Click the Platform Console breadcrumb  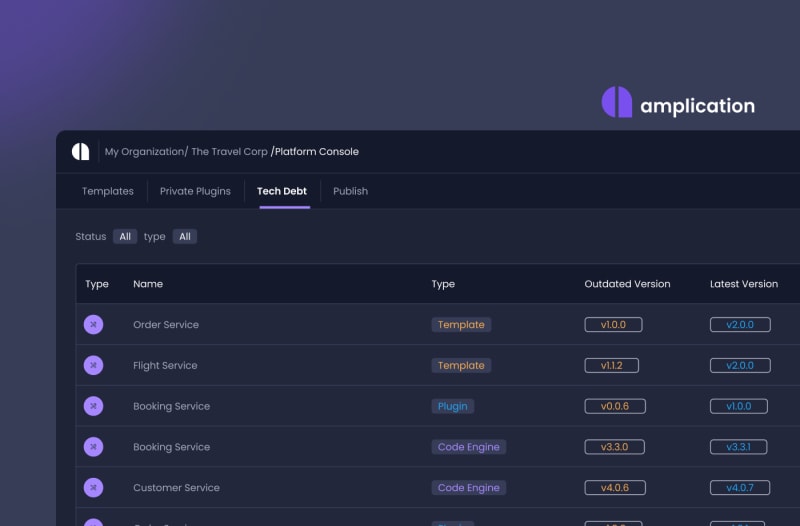click(x=316, y=152)
